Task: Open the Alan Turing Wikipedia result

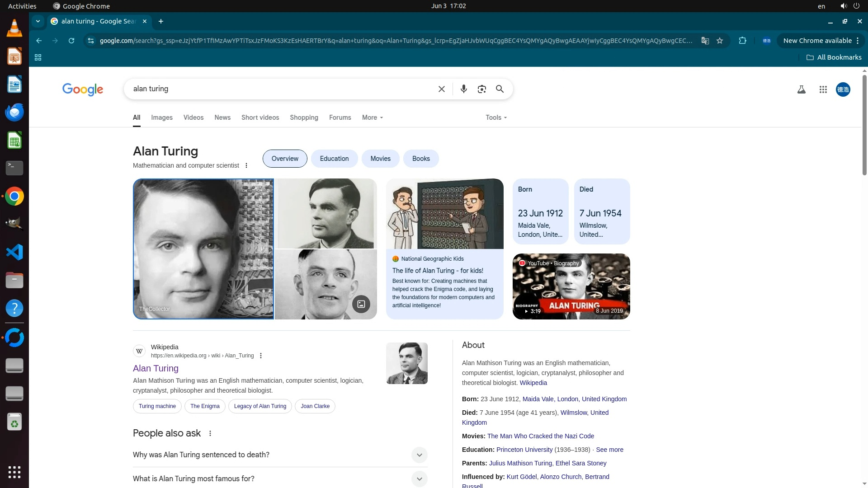Action: tap(156, 368)
